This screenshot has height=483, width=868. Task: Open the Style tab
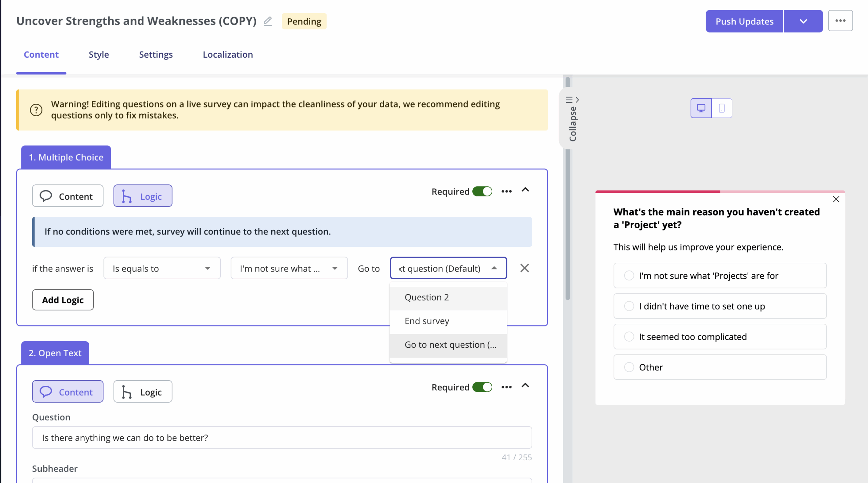98,54
